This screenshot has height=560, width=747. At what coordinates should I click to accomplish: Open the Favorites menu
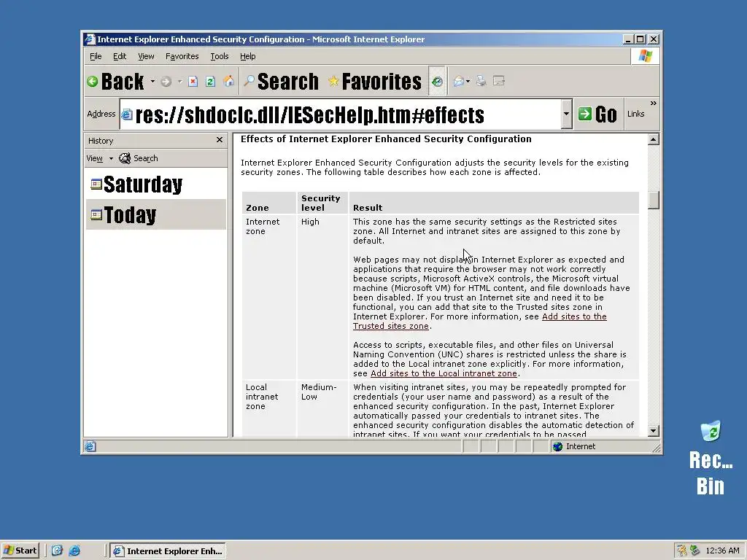coord(182,56)
